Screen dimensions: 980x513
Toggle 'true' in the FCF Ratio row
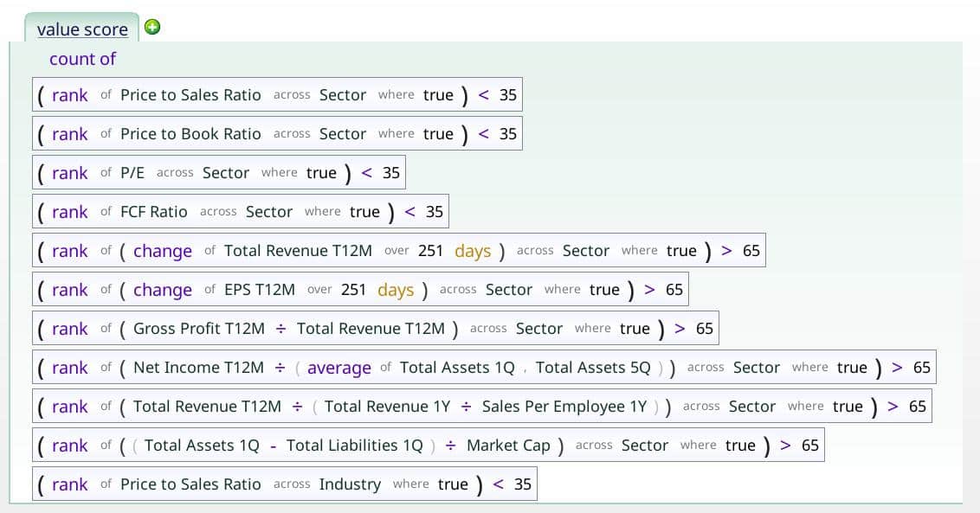point(364,212)
